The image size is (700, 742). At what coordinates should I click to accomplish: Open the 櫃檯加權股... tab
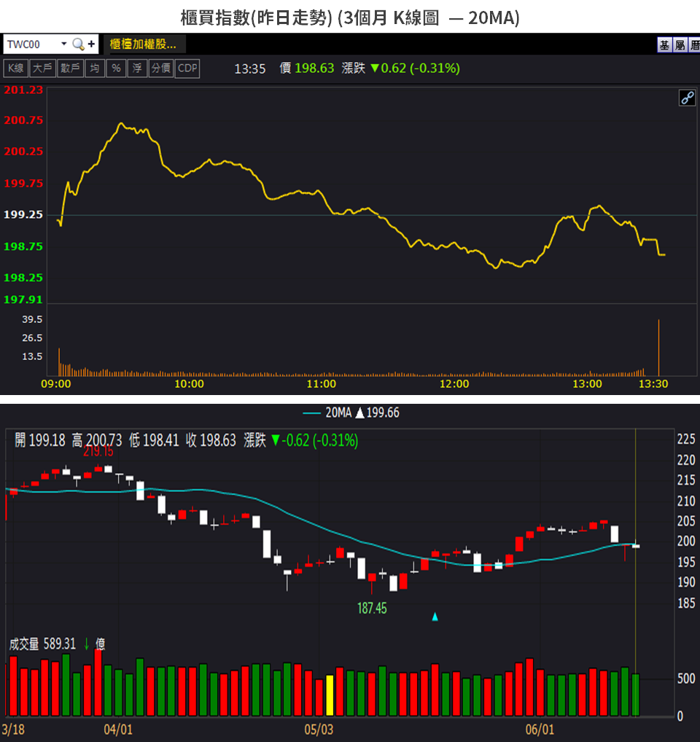tap(143, 44)
